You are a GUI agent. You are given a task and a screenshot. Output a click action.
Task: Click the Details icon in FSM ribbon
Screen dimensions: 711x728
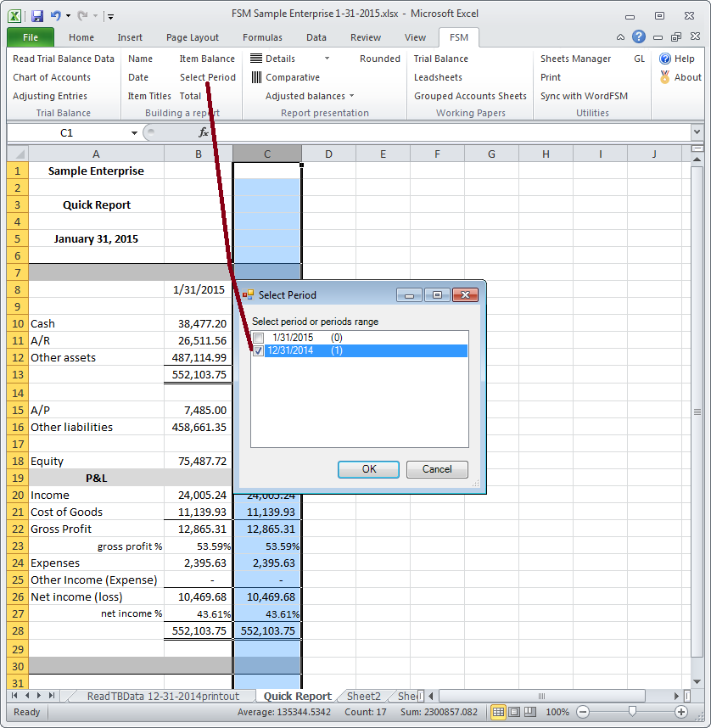256,59
